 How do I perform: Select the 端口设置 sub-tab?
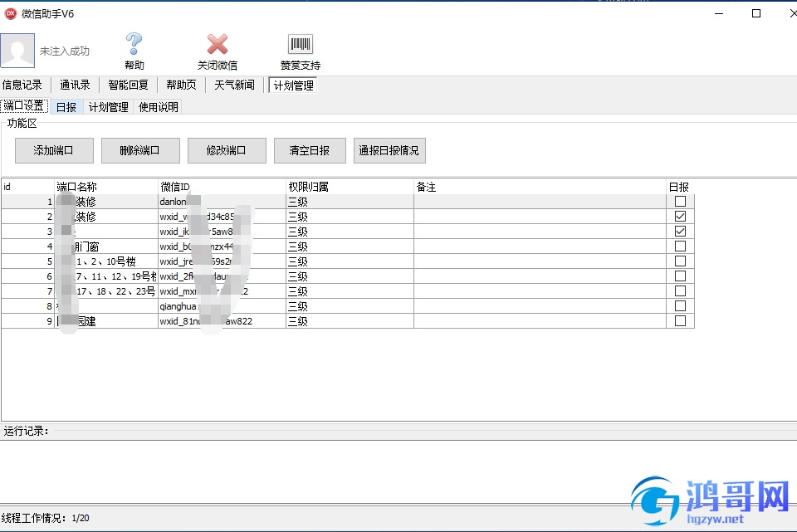24,105
